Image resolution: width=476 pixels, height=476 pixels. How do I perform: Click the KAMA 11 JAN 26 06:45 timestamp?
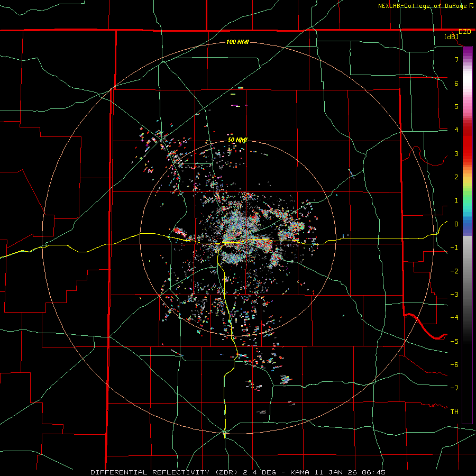338,472
